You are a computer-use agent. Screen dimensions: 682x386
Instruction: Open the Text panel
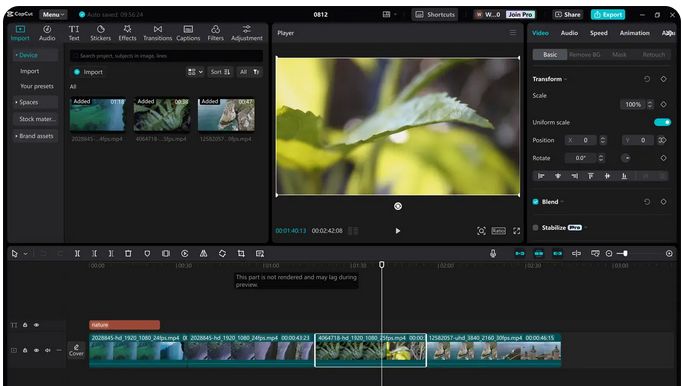(74, 33)
